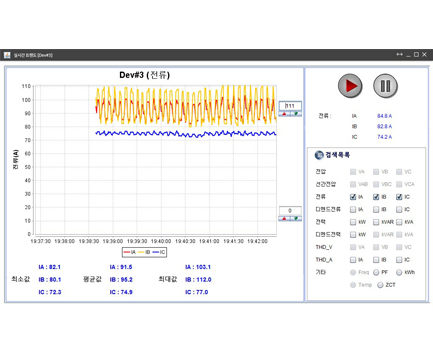Click the Java app icon in the title bar
433x361 pixels.
pos(7,55)
